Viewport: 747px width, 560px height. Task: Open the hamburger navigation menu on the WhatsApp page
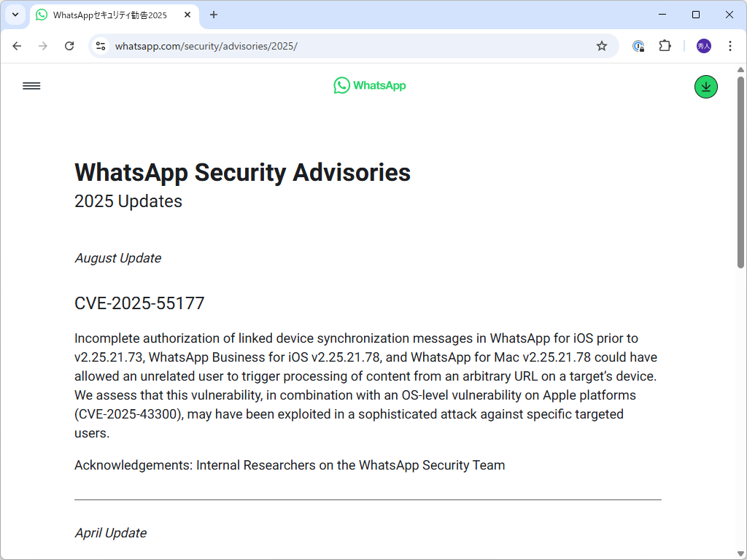(31, 85)
